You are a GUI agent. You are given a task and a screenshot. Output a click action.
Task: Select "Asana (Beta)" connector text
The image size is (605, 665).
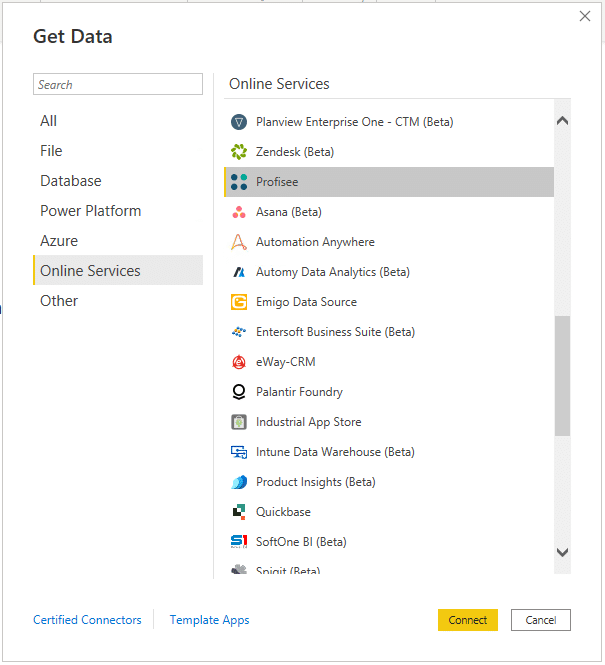(x=289, y=212)
